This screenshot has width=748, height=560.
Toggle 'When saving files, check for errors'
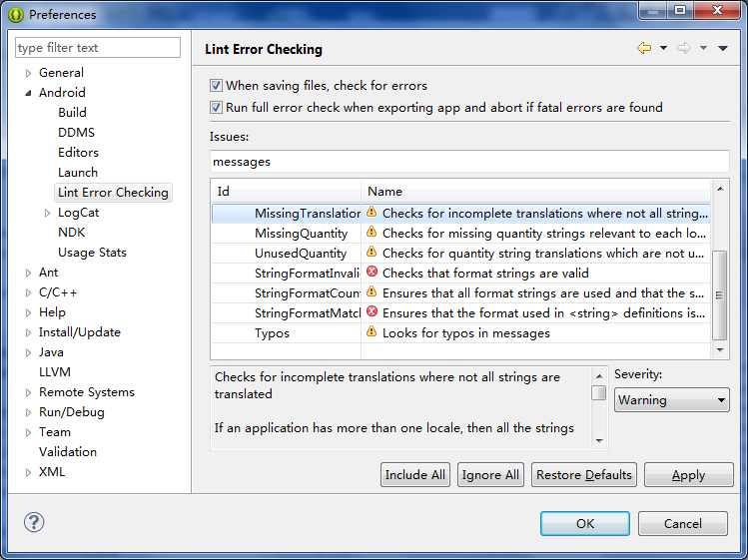pos(216,86)
